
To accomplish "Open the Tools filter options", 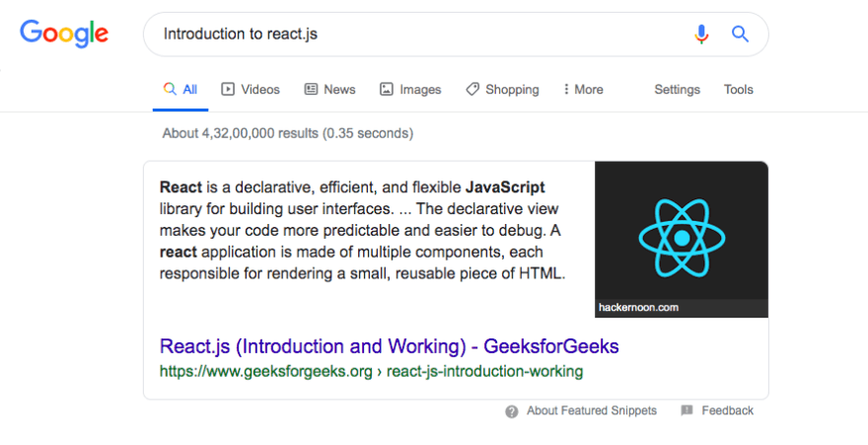I will pos(739,90).
